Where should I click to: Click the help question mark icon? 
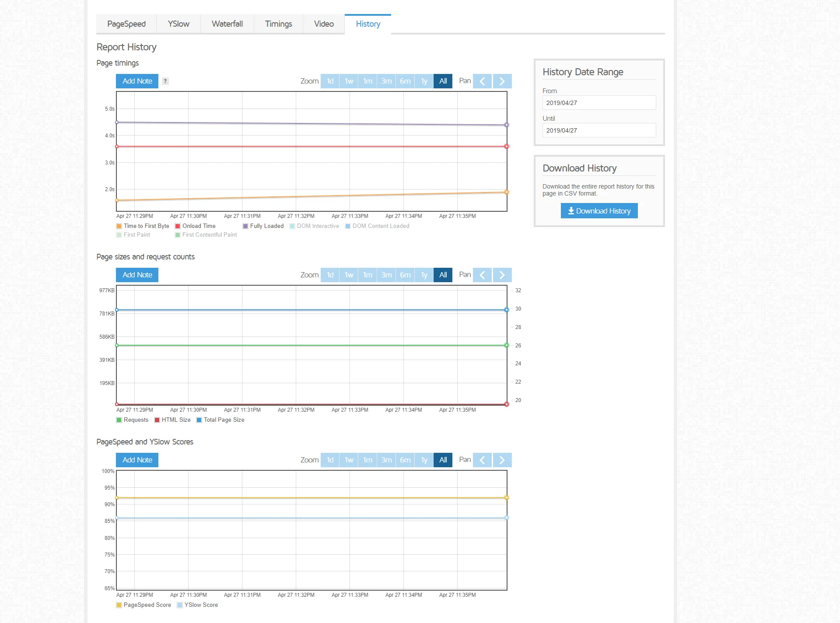165,81
